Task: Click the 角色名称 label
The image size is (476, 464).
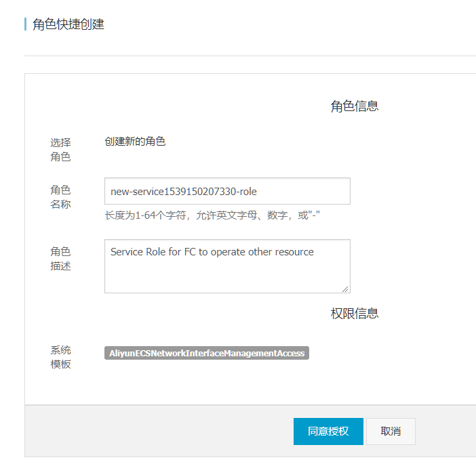Action: (60, 197)
